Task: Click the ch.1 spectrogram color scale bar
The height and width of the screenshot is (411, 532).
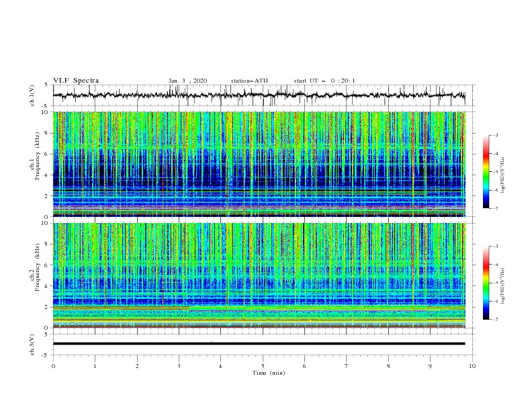Action: (x=486, y=172)
